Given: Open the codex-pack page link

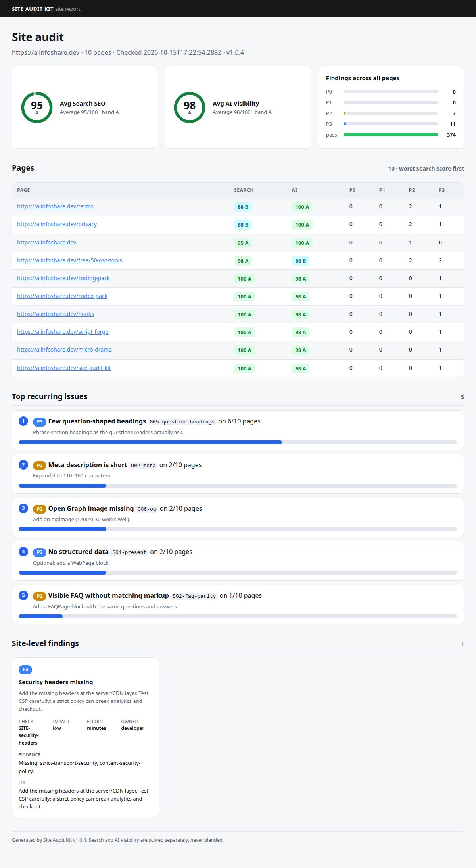Looking at the screenshot, I should 62,296.
